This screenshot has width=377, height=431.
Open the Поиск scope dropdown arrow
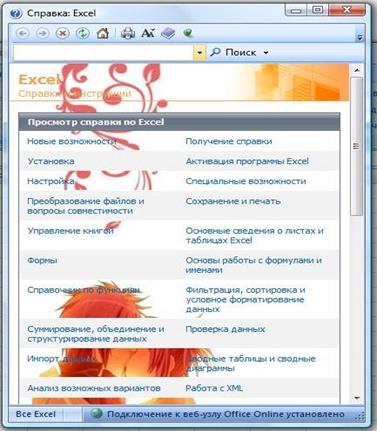(266, 53)
